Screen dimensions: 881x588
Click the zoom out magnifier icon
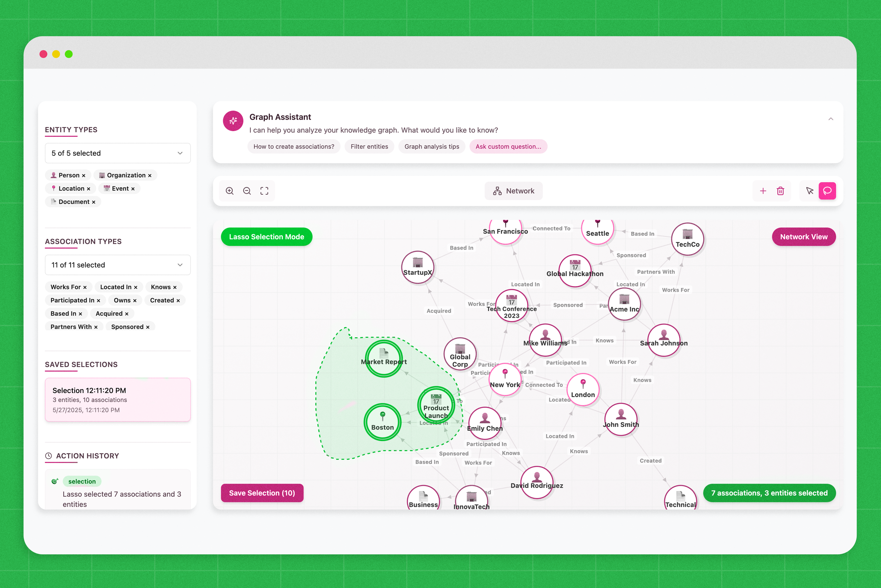pos(247,191)
